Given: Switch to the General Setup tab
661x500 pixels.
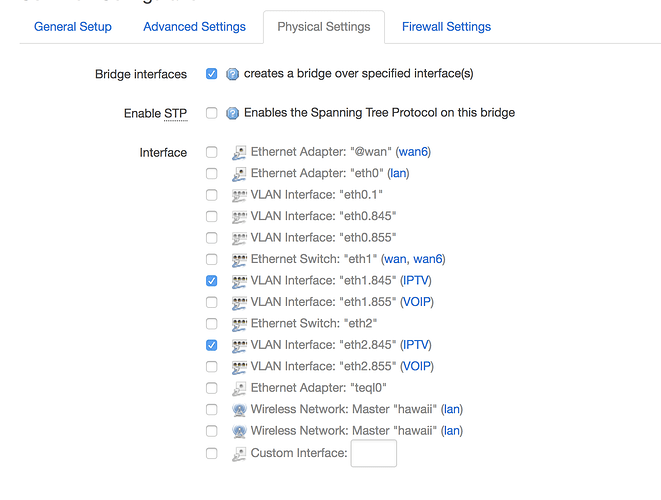Looking at the screenshot, I should pyautogui.click(x=73, y=27).
